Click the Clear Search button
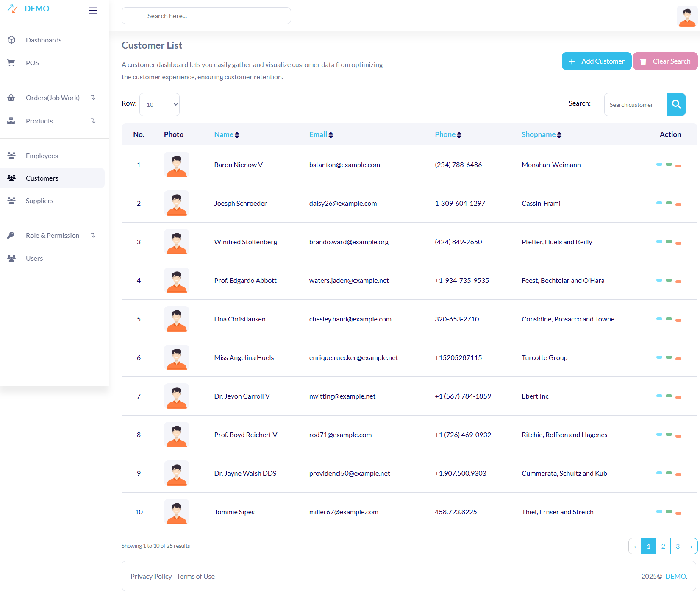 point(665,61)
